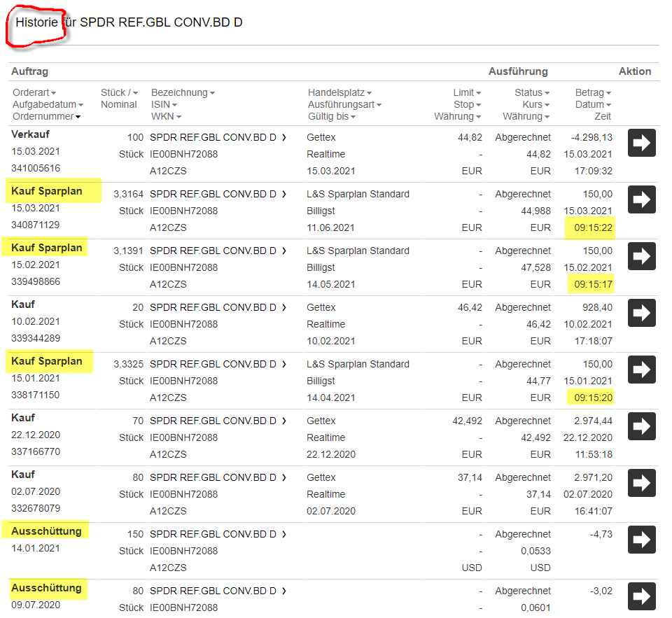Open SPDR link in 80 Stück Kauf row
The width and height of the screenshot is (672, 618).
218,477
